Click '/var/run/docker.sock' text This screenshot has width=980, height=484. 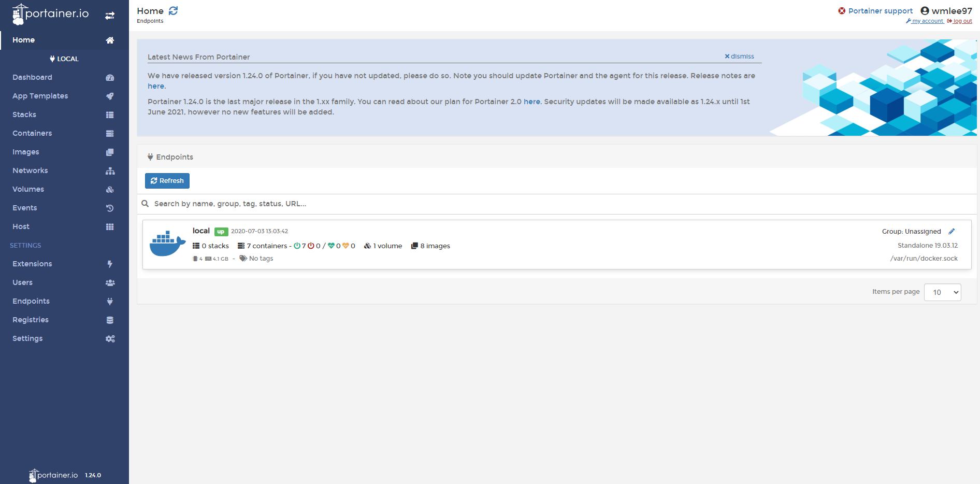click(924, 259)
